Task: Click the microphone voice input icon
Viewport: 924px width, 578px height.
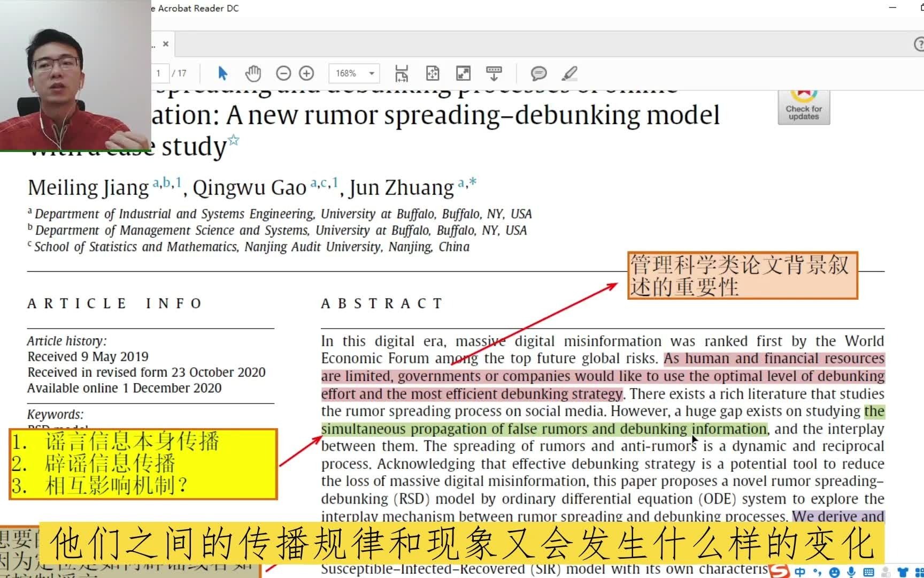Action: pyautogui.click(x=851, y=572)
